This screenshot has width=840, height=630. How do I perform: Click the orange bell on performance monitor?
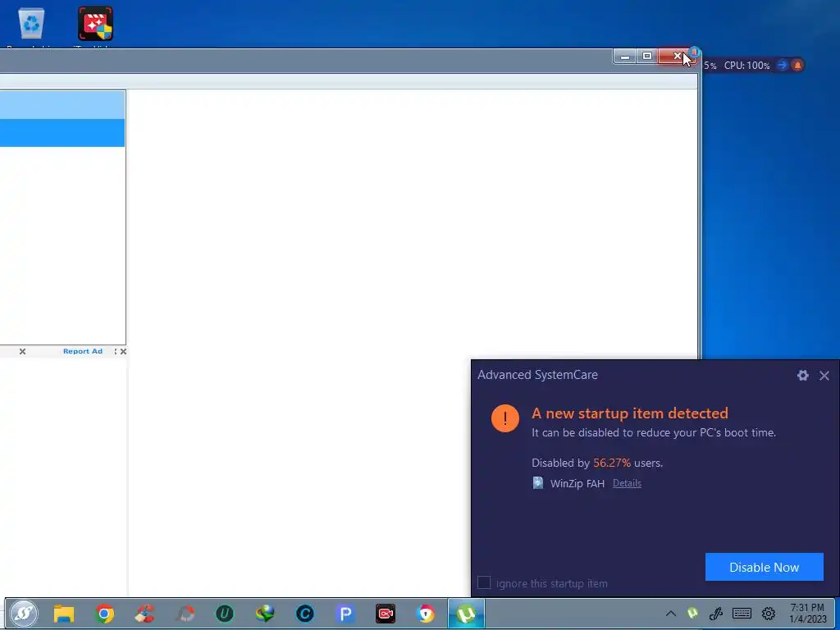click(x=797, y=66)
